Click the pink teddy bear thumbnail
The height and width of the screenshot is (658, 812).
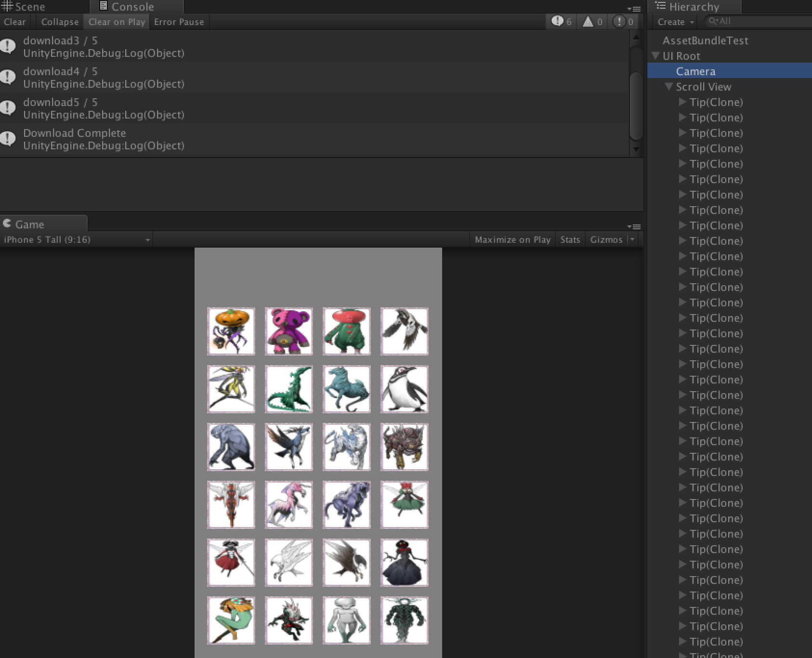(289, 331)
